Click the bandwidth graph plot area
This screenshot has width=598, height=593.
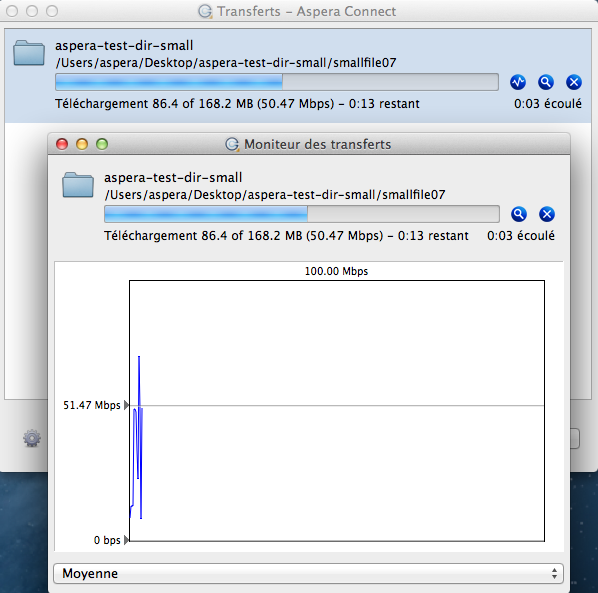point(337,411)
